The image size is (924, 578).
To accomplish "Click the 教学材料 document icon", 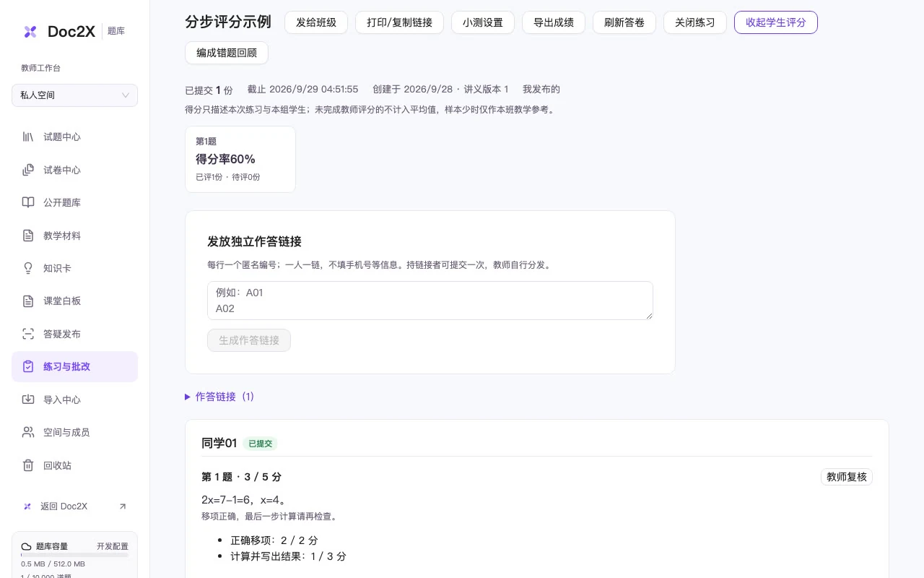I will (28, 236).
